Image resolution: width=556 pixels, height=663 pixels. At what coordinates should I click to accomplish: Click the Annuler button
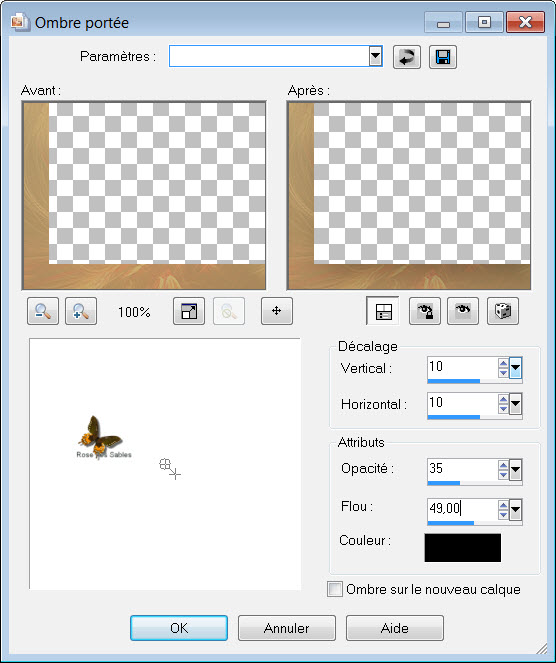(287, 628)
